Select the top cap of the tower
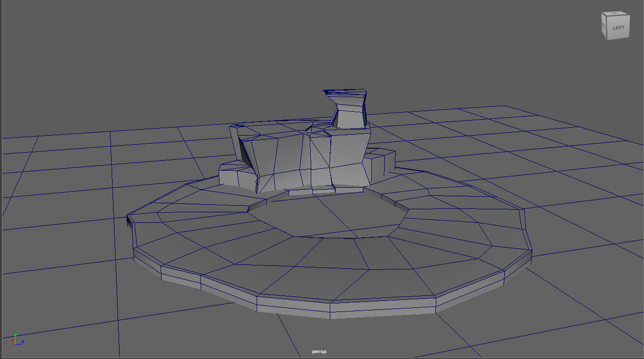644x359 pixels. (345, 91)
